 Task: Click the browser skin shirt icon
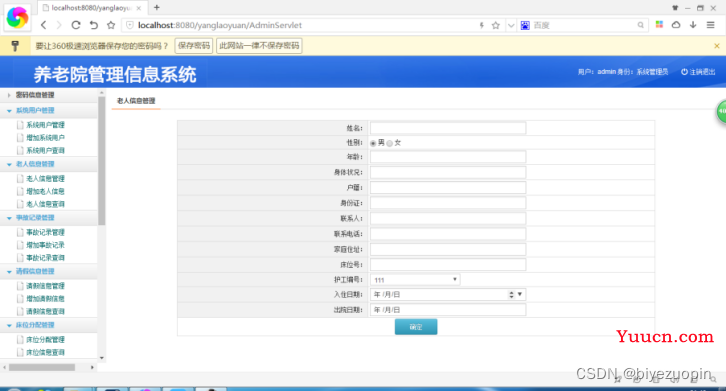click(675, 7)
